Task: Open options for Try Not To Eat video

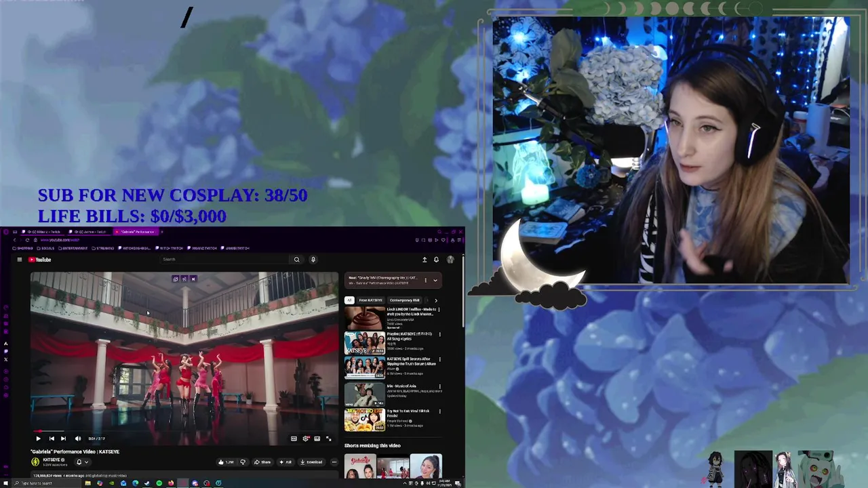Action: (439, 411)
